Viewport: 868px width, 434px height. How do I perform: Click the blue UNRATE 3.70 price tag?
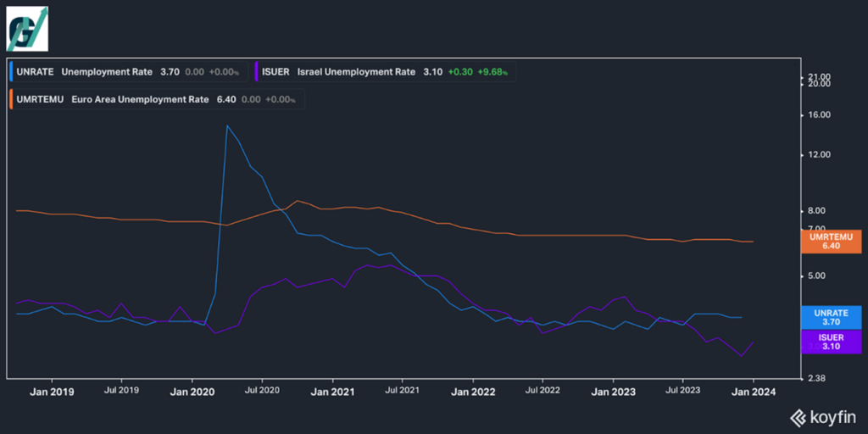click(832, 318)
